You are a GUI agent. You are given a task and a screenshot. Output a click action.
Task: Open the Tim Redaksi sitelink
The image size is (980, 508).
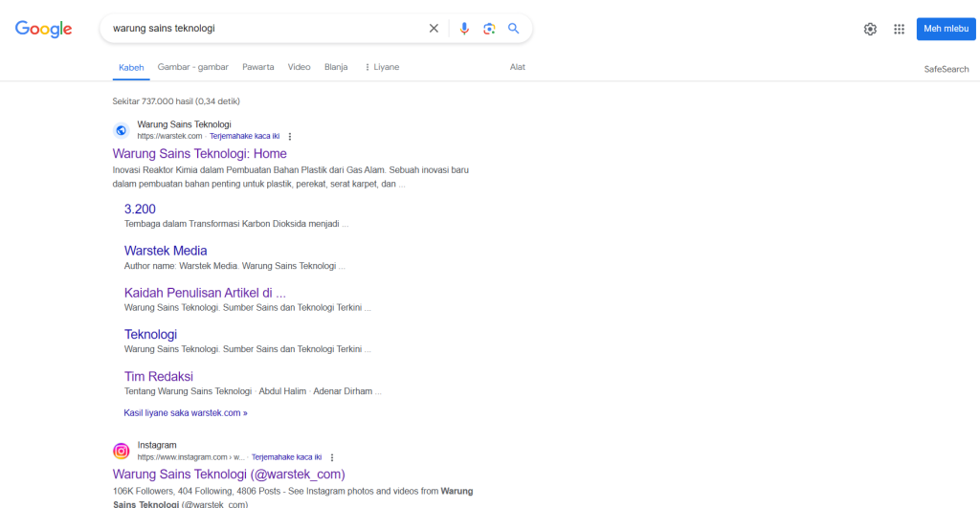pos(159,376)
